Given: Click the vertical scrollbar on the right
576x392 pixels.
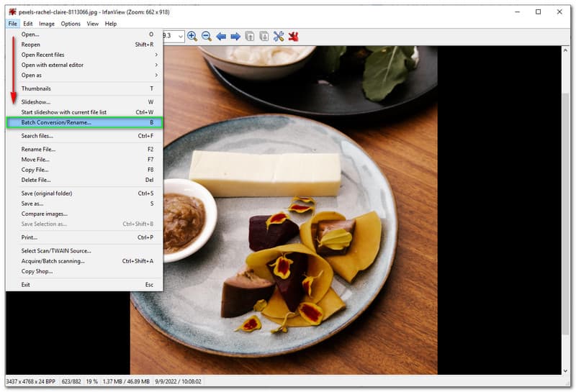Looking at the screenshot, I should pos(565,216).
